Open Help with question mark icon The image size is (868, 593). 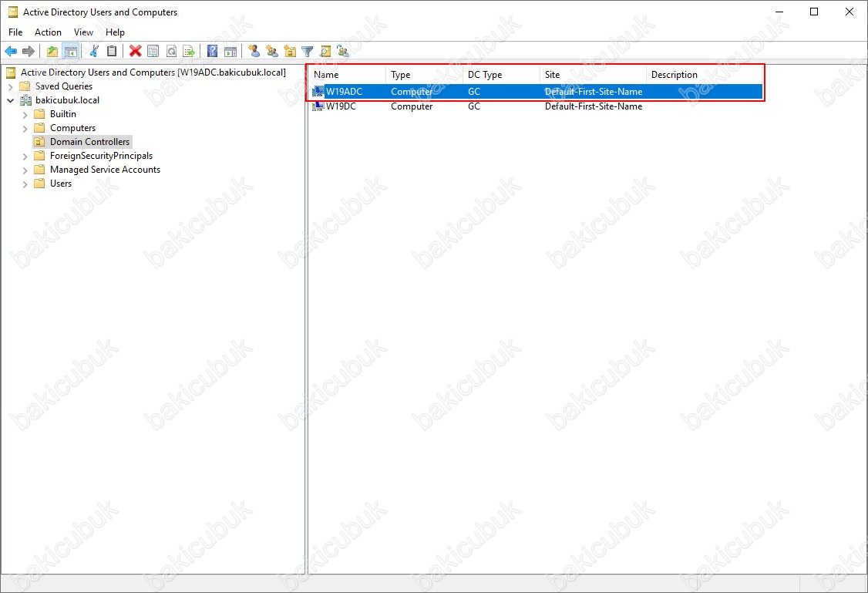(212, 52)
